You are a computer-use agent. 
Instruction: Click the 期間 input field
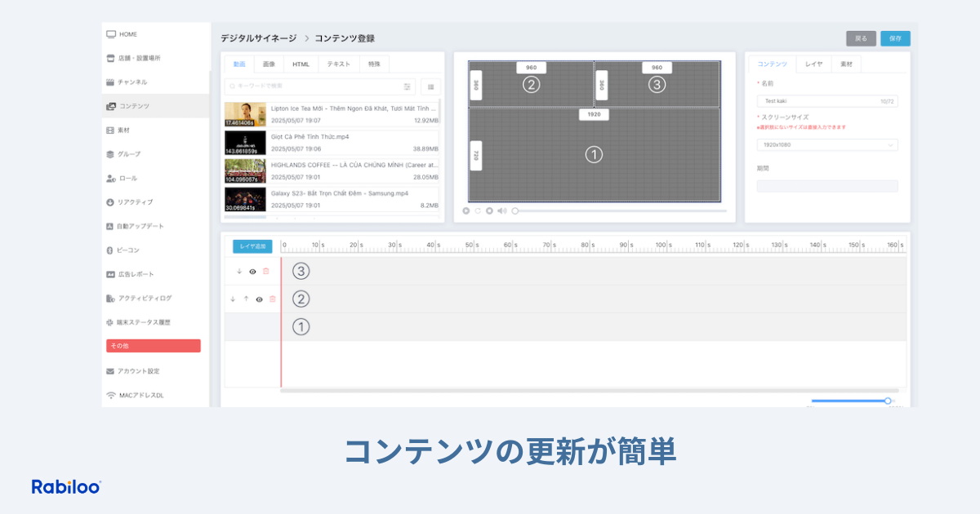pos(827,186)
